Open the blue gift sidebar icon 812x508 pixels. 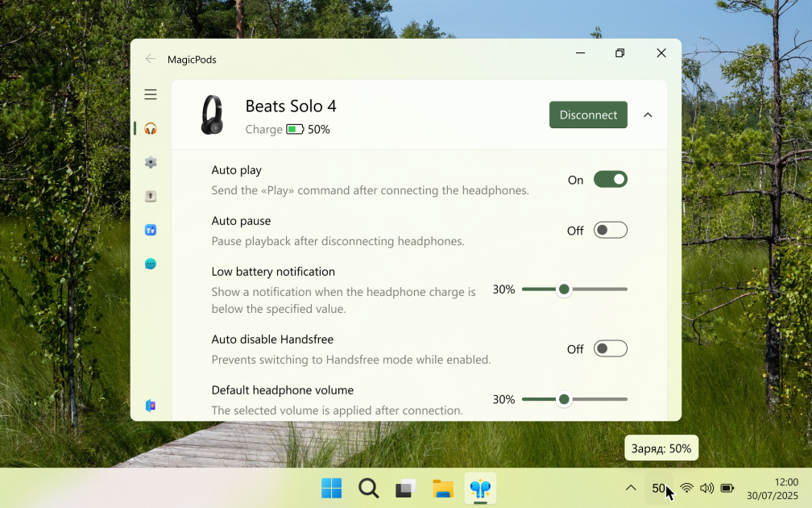click(150, 230)
